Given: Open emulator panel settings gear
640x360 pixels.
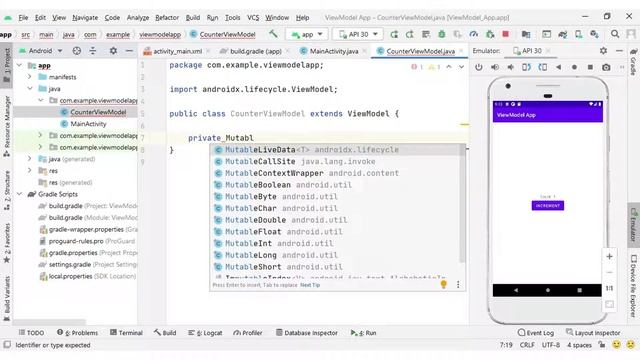Looking at the screenshot, I should pos(603,51).
